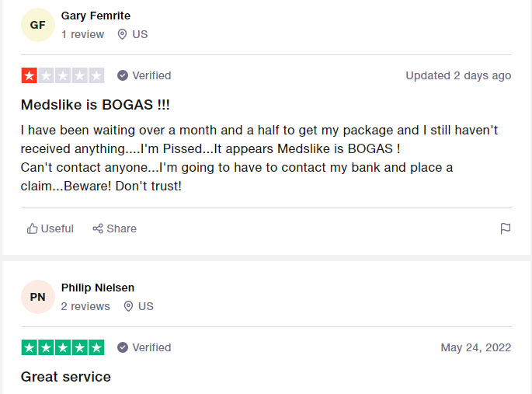Click the one-star red rating
The image size is (532, 394).
pyautogui.click(x=30, y=75)
